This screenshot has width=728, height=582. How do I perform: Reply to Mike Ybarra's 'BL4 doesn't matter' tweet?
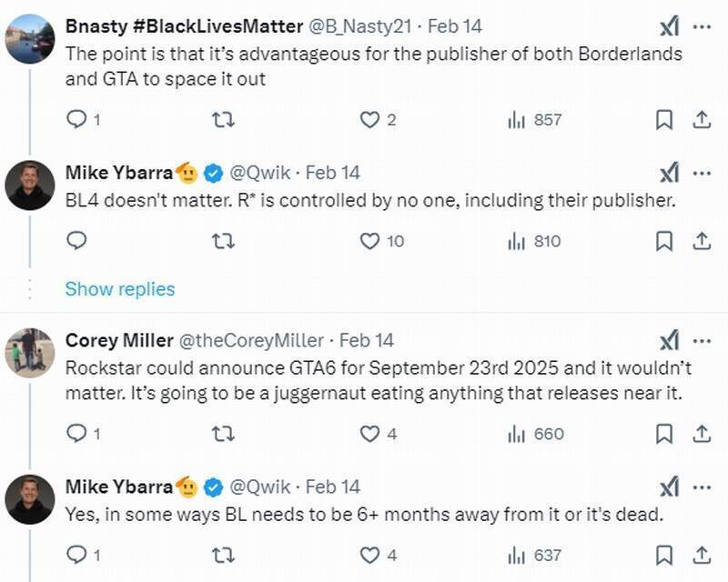77,241
